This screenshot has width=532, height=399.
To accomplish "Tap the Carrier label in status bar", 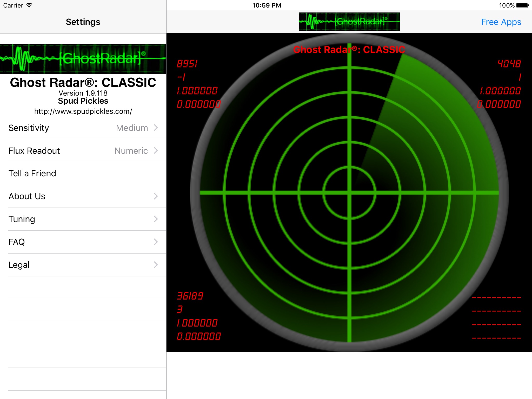I will point(13,5).
